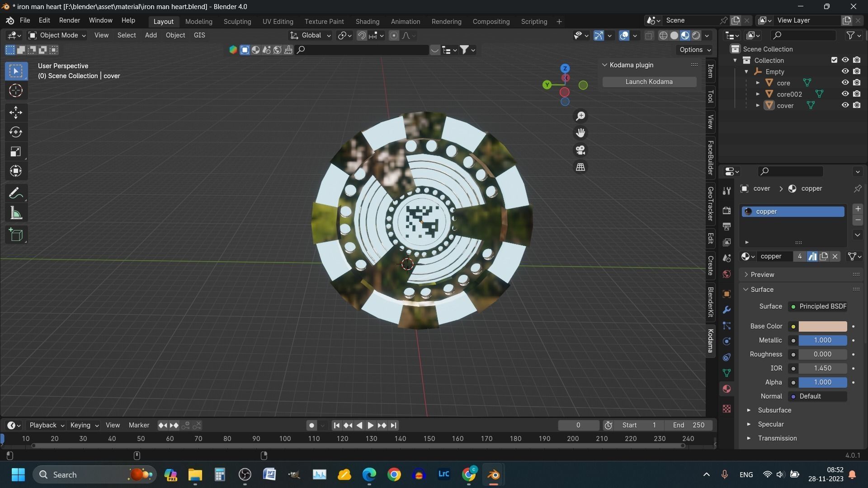This screenshot has width=868, height=488.
Task: Switch to wireframe viewport shading
Action: (663, 36)
